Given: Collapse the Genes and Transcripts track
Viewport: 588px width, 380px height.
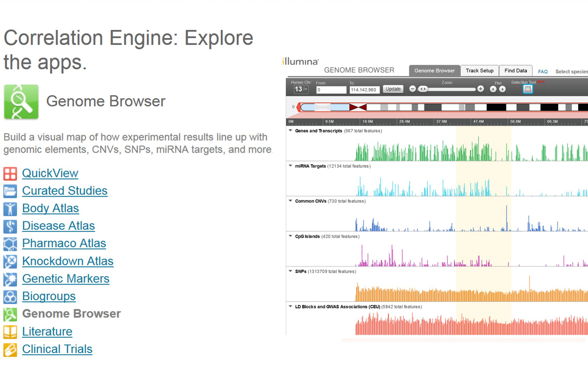Looking at the screenshot, I should pyautogui.click(x=289, y=131).
